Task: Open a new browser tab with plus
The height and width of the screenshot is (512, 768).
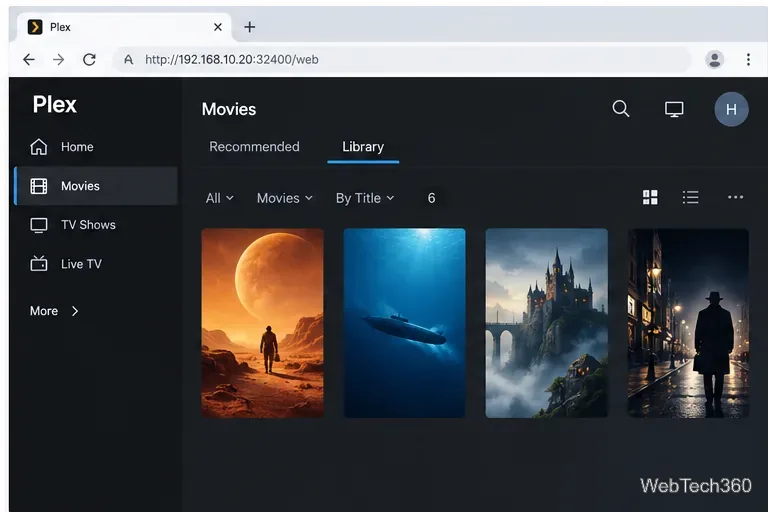Action: [249, 27]
